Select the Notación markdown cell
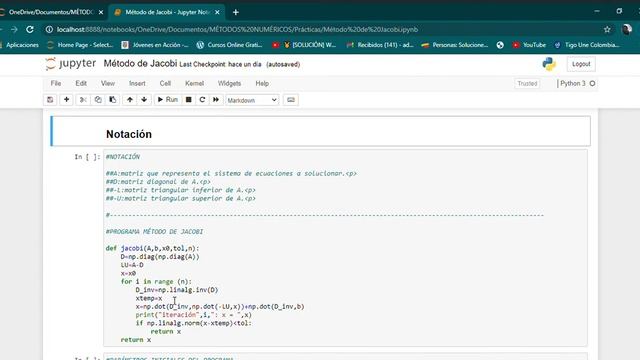This screenshot has width=640, height=360. tap(320, 131)
